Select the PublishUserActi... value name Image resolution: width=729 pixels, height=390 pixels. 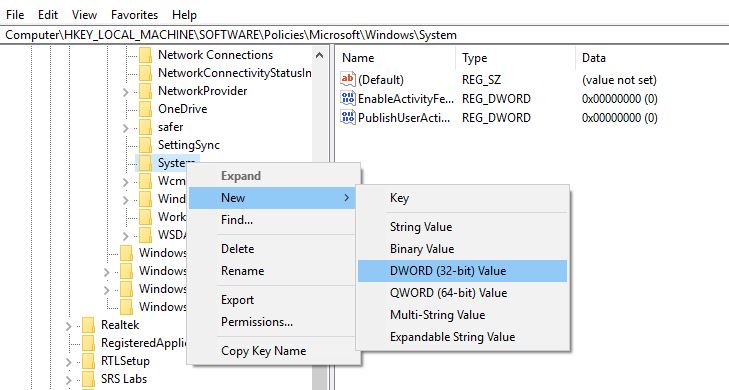coord(404,118)
